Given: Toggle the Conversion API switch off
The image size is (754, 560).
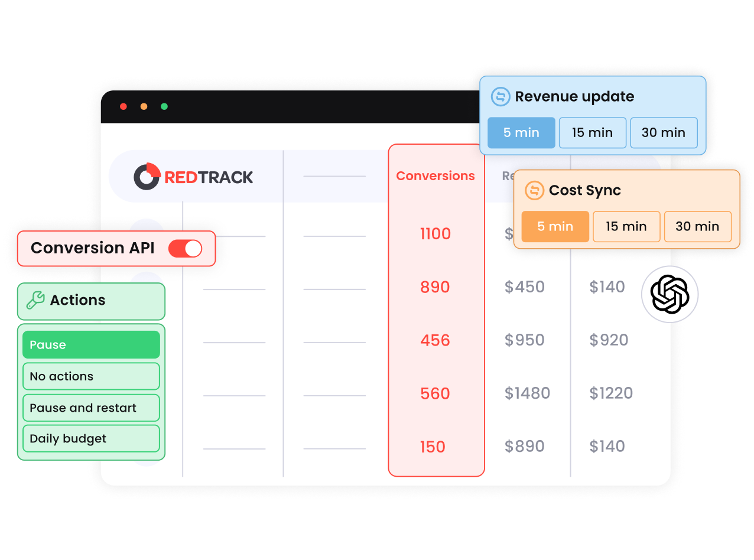Looking at the screenshot, I should (x=185, y=249).
